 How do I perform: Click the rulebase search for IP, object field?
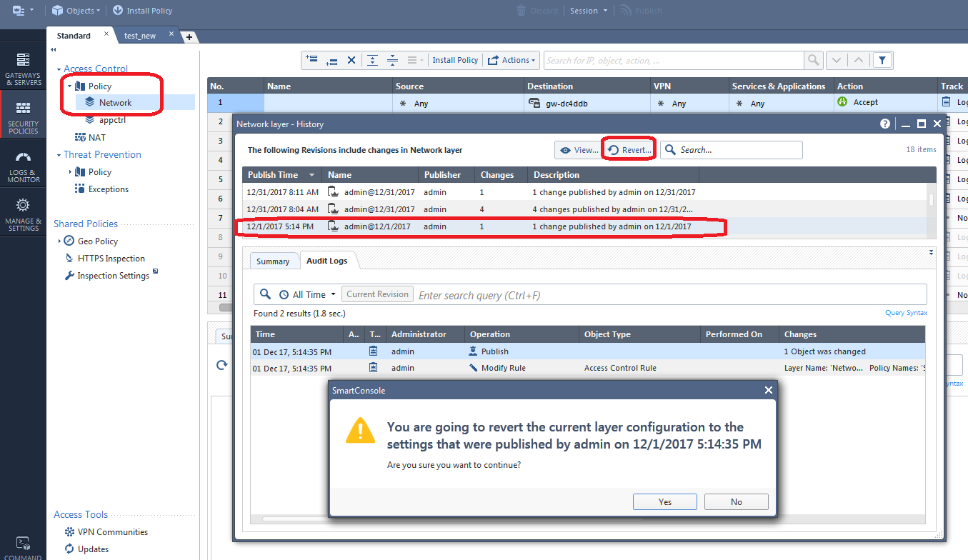[x=674, y=60]
